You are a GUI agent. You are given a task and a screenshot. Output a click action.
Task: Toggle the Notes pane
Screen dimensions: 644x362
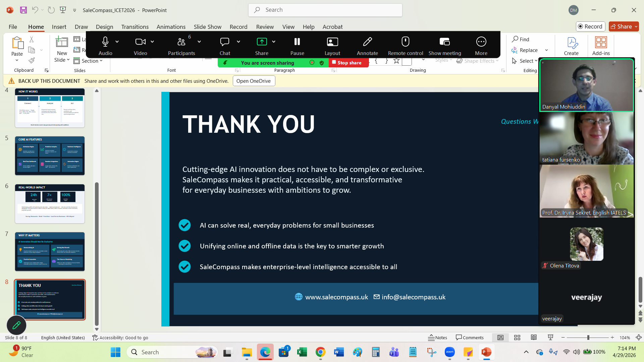tap(438, 338)
